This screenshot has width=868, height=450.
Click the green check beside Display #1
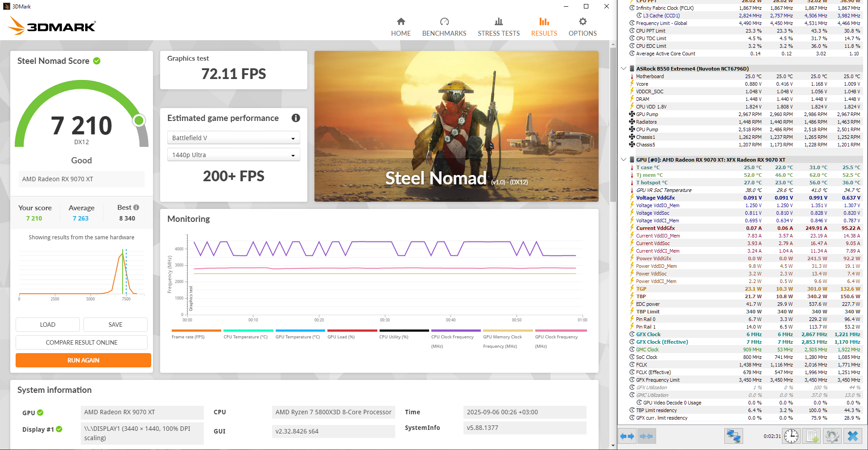pyautogui.click(x=59, y=429)
